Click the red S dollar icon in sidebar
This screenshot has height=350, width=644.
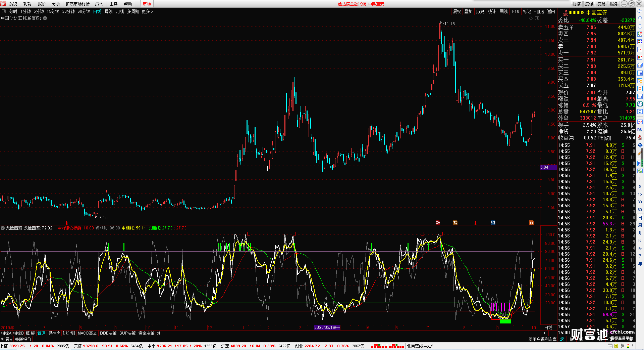[x=640, y=137]
